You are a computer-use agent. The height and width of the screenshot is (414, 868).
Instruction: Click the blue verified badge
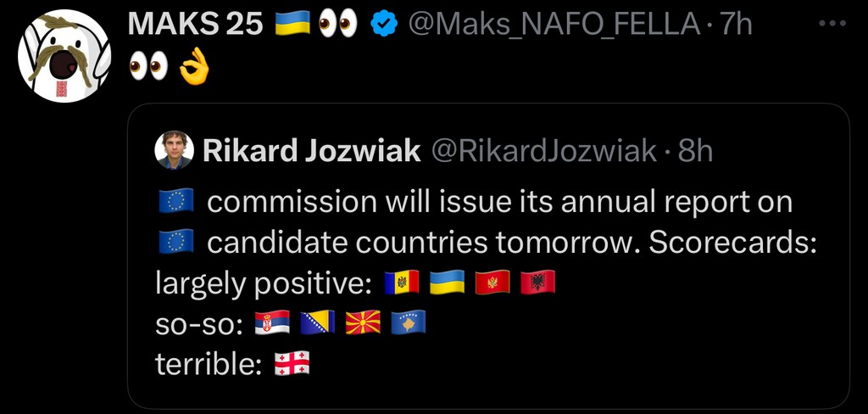[385, 25]
